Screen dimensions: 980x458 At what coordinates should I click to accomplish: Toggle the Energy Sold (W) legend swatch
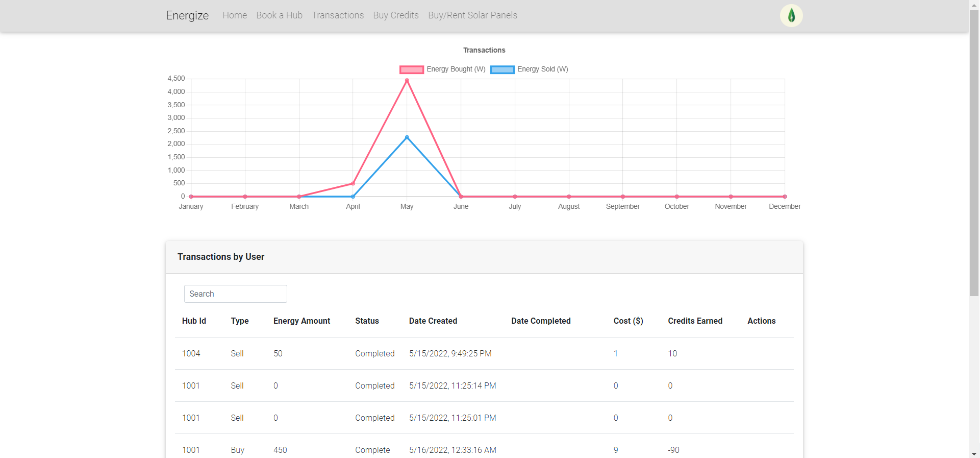tap(502, 69)
